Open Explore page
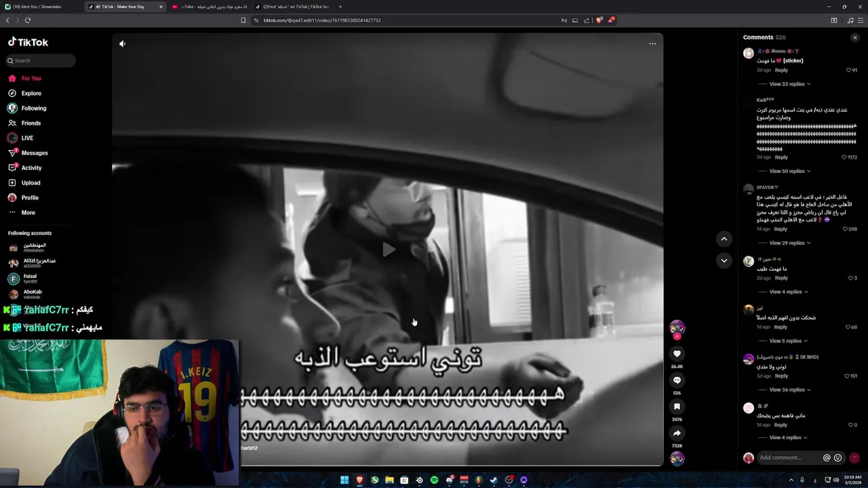The image size is (868, 488). point(25,94)
